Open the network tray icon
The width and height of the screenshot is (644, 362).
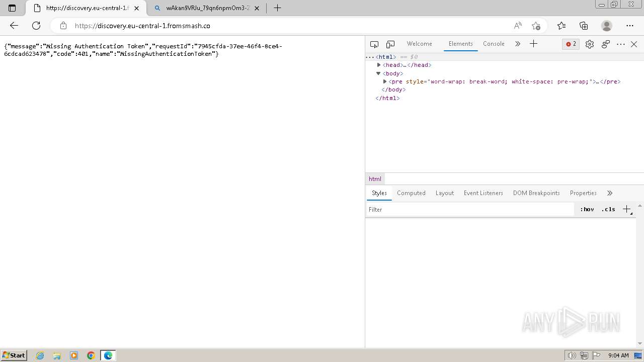tap(584, 355)
